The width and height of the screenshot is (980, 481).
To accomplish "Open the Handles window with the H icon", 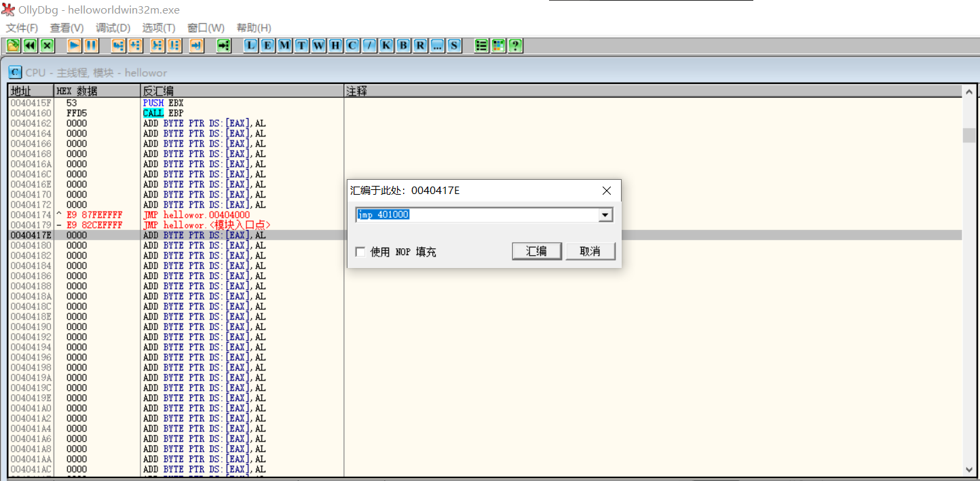I will [335, 45].
